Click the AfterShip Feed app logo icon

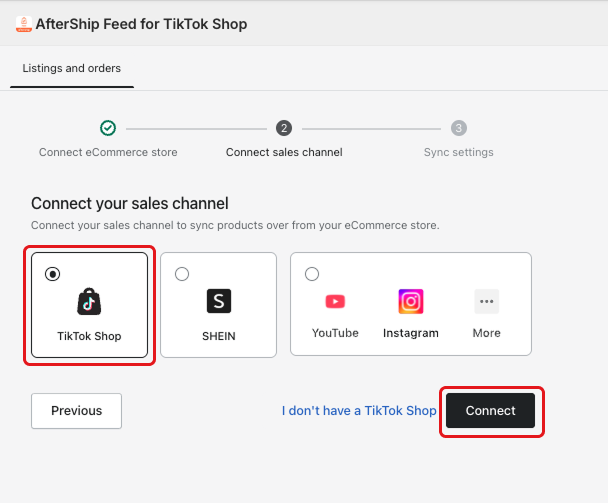tap(24, 24)
